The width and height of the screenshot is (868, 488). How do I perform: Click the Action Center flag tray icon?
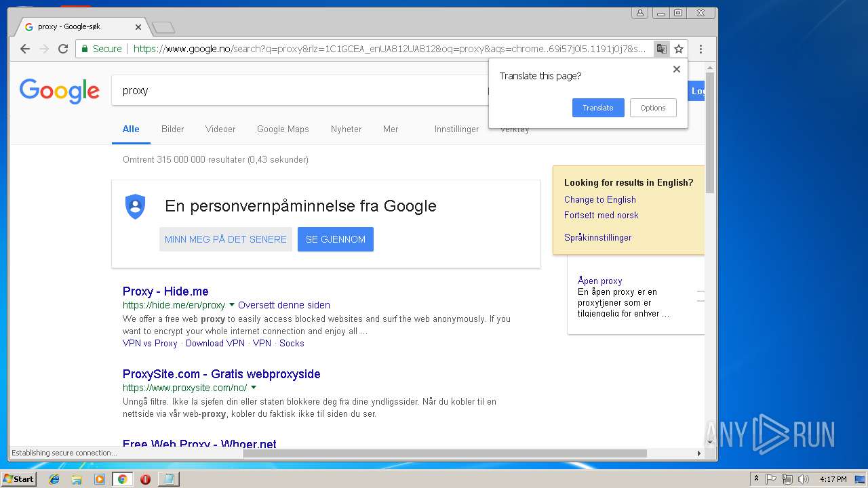click(x=771, y=479)
